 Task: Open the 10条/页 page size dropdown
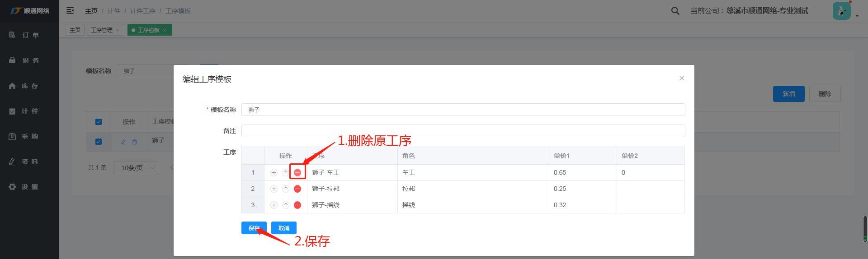pyautogui.click(x=136, y=168)
